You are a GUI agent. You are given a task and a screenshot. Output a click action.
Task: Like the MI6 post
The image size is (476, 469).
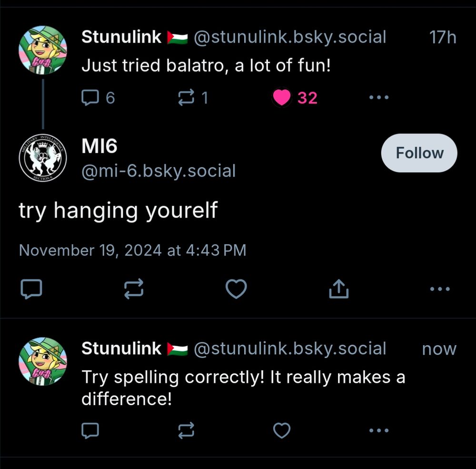pos(236,289)
